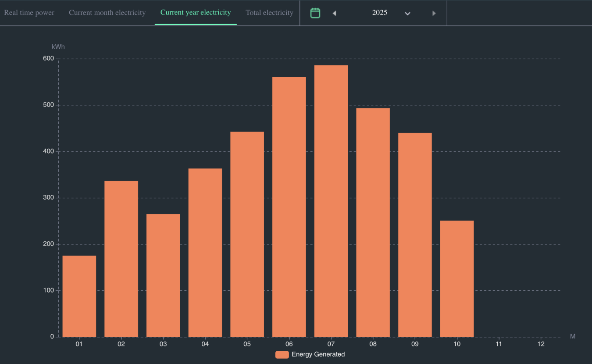Click the March (03) bar

(163, 275)
